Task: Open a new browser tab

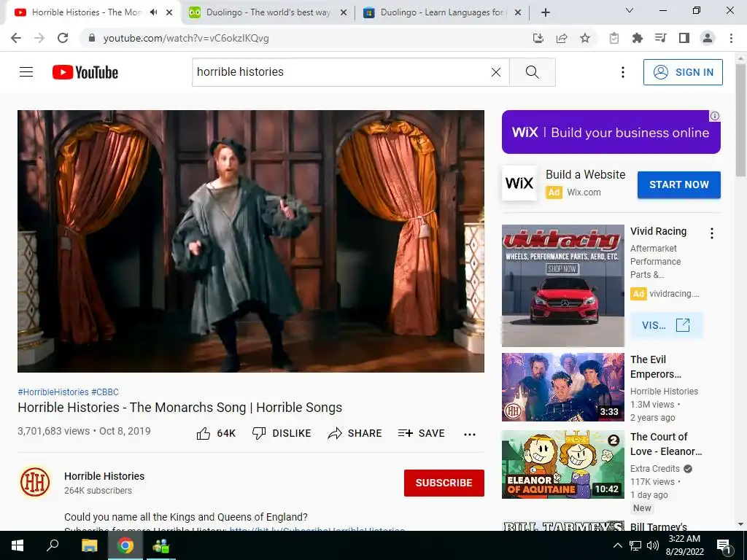Action: 546,12
